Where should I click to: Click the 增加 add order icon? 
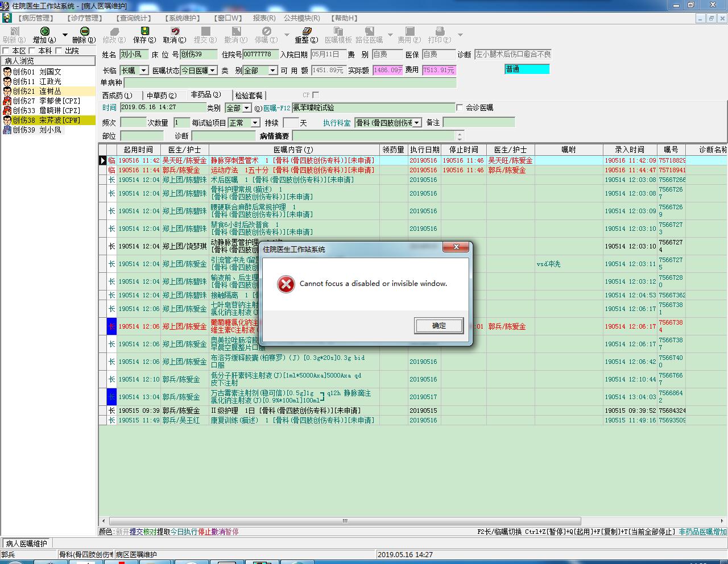44,31
